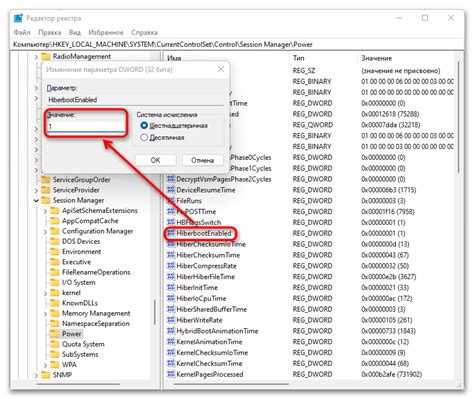This screenshot has width=474, height=399.
Task: Expand the SNMP tree node
Action: click(36, 375)
